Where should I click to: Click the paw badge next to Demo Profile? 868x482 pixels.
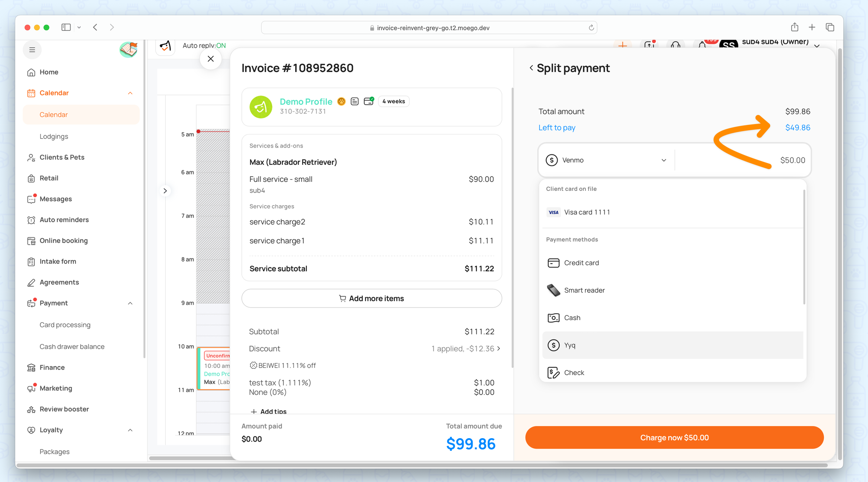pyautogui.click(x=342, y=102)
